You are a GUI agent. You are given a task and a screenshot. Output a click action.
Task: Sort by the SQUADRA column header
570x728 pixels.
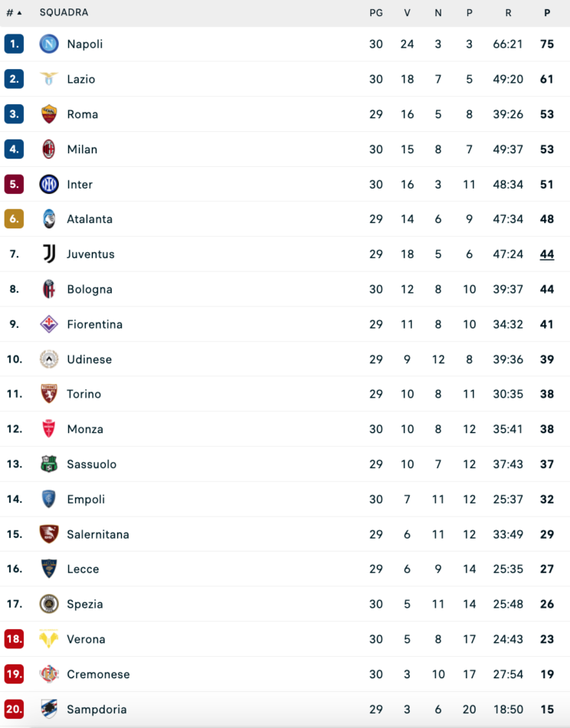point(64,13)
